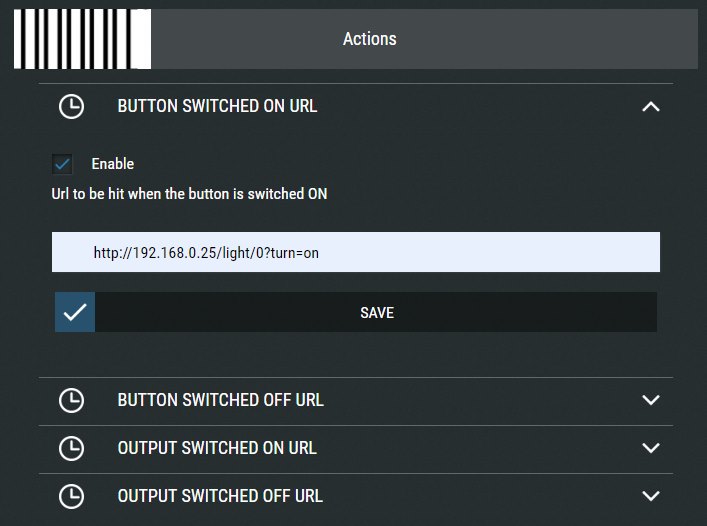707x526 pixels.
Task: Expand the Button Switched Off URL chevron
Action: click(651, 400)
